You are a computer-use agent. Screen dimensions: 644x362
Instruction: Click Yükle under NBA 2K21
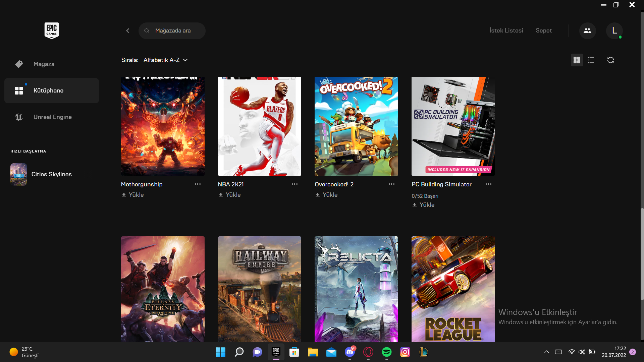[229, 195]
